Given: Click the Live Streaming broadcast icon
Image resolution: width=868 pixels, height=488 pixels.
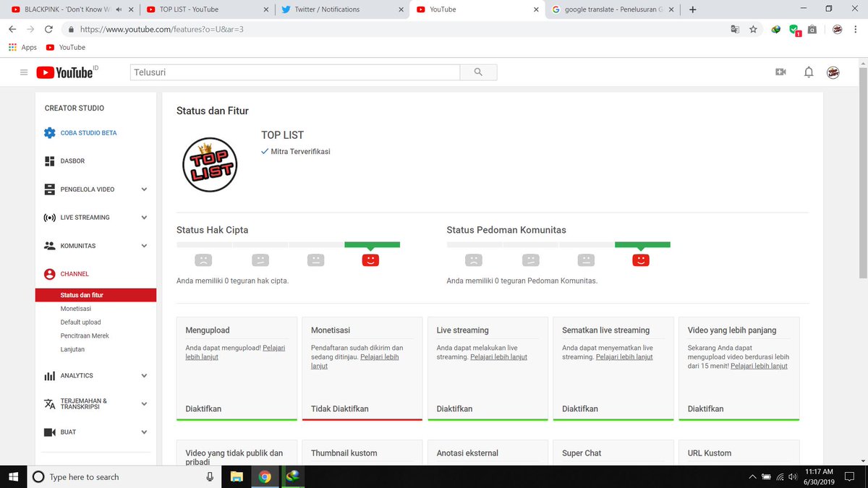Looking at the screenshot, I should coord(49,218).
